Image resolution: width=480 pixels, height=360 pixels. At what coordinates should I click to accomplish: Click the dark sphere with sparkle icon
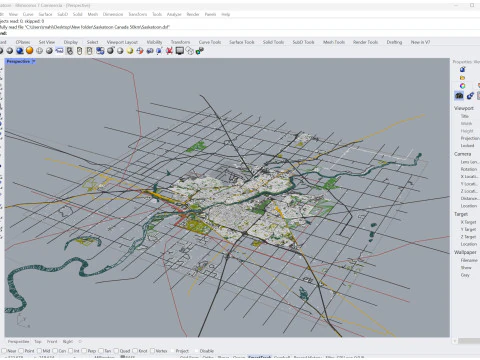click(110, 51)
